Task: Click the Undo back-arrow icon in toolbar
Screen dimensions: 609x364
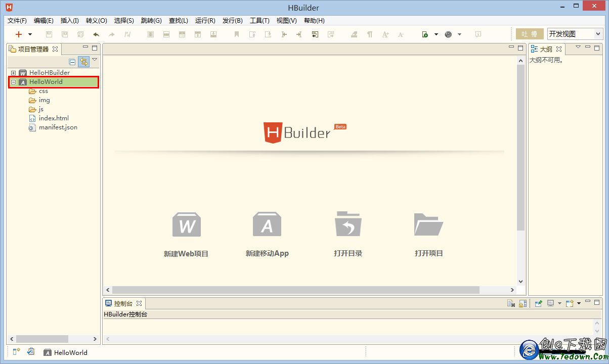Action: point(96,34)
